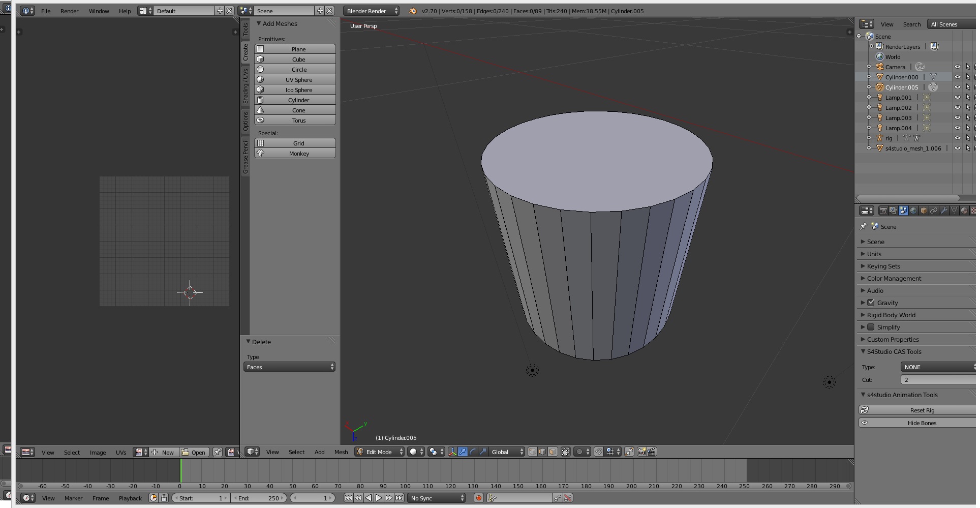This screenshot has height=508, width=980.
Task: Click OpenGL render active viewport icon
Action: point(641,452)
